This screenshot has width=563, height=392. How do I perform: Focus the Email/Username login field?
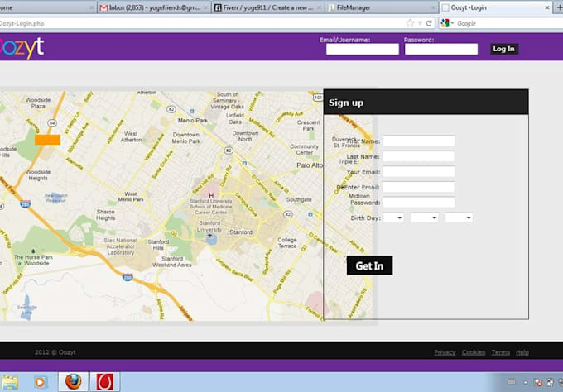click(x=363, y=49)
